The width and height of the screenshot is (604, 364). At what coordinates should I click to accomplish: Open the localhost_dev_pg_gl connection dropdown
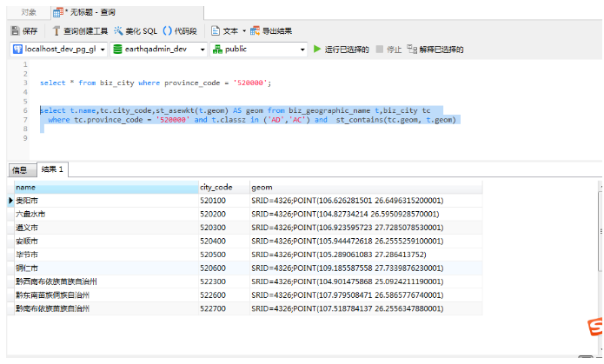pos(58,50)
